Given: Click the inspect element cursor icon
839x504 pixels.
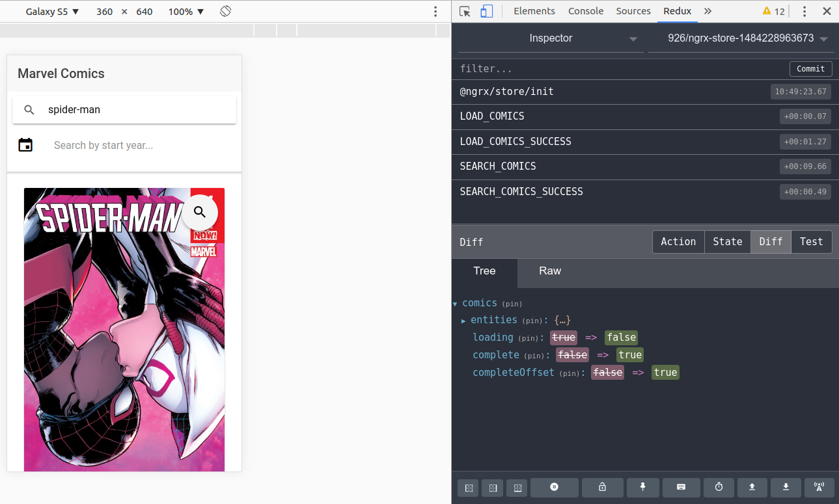Looking at the screenshot, I should [465, 11].
